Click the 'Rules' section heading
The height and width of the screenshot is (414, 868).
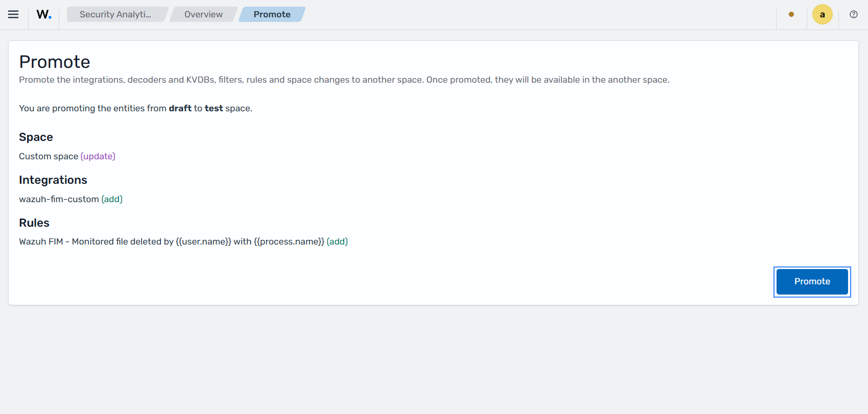34,223
